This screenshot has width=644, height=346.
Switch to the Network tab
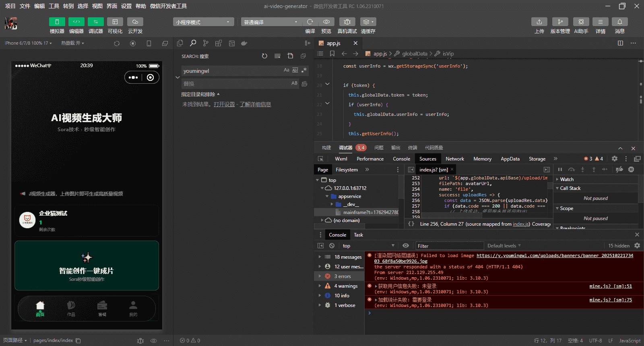(x=454, y=159)
